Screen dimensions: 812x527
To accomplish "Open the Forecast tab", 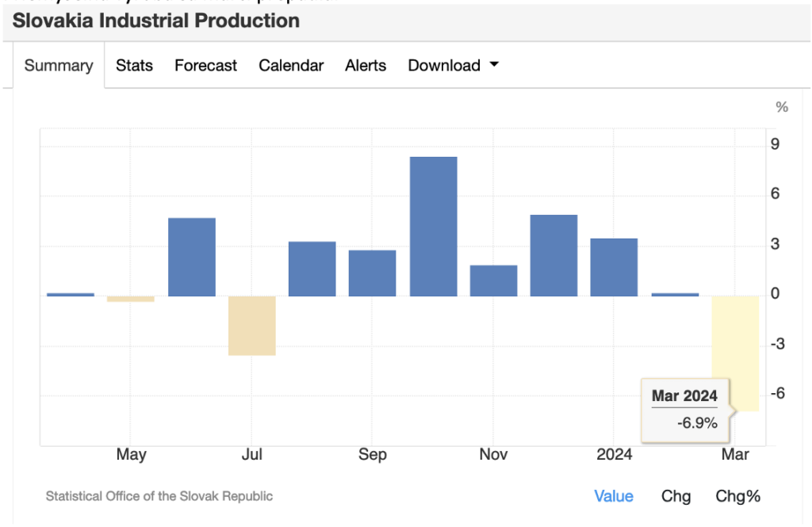I will 205,66.
